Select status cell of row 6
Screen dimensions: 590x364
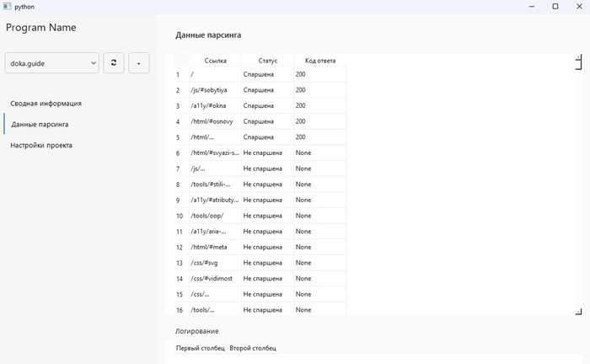[267, 153]
